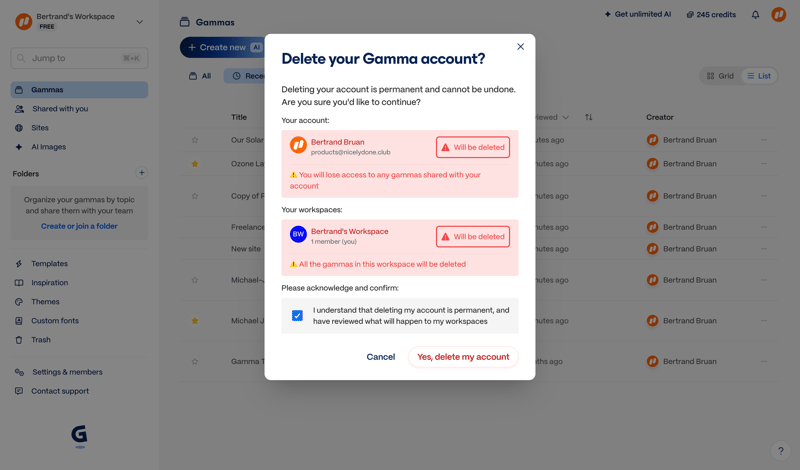Click Create or join a folder link
The height and width of the screenshot is (470, 800).
pos(79,226)
